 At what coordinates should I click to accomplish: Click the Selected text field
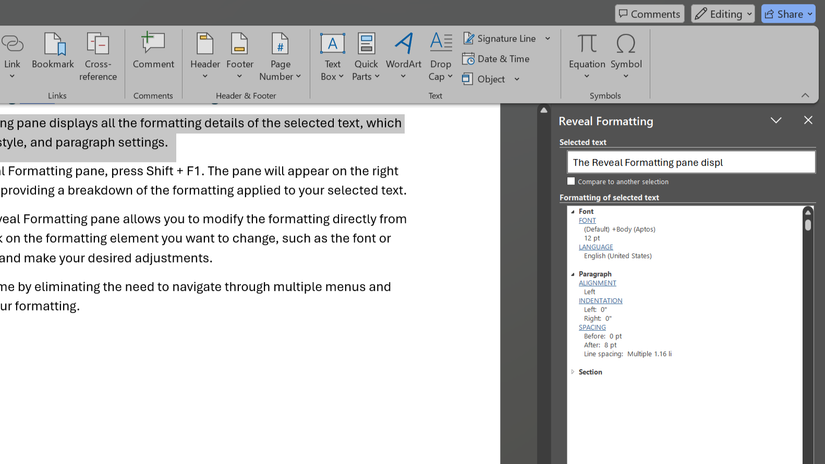[x=690, y=162]
